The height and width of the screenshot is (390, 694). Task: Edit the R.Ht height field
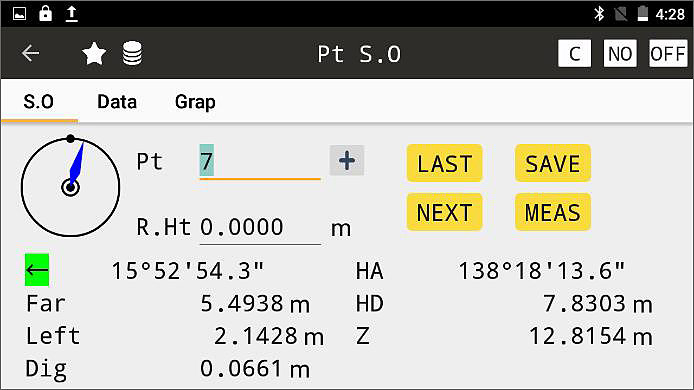[x=260, y=228]
